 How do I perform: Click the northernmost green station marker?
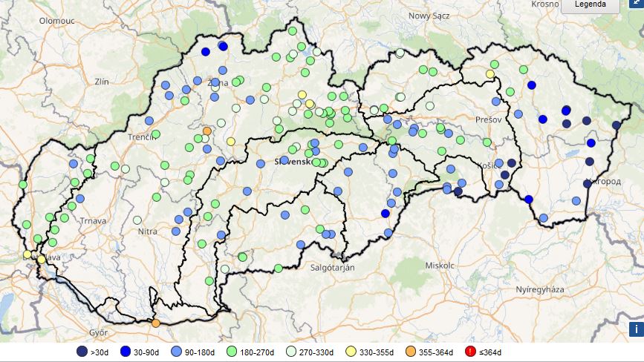pos(293,31)
